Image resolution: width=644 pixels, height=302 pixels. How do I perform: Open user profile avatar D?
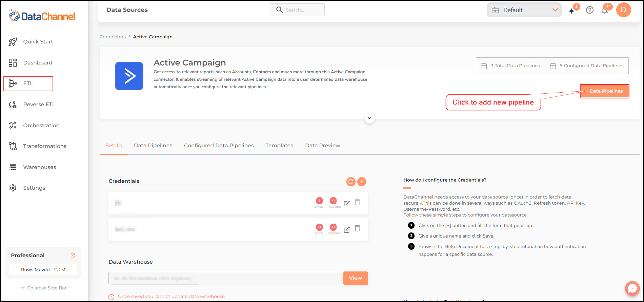pos(624,10)
